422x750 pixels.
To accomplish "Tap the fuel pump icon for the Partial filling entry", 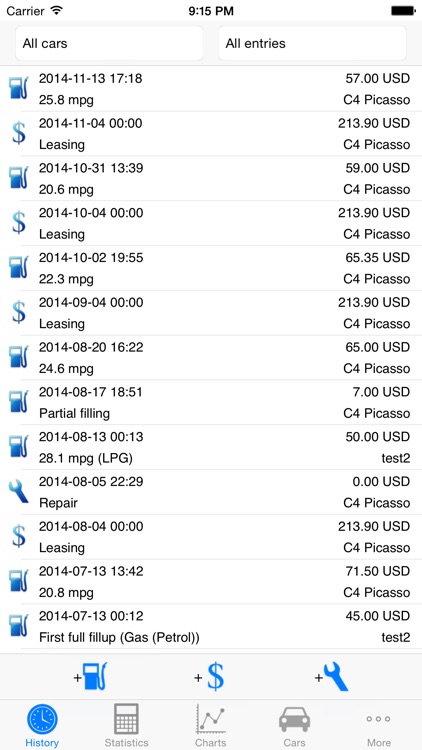I will coord(19,402).
